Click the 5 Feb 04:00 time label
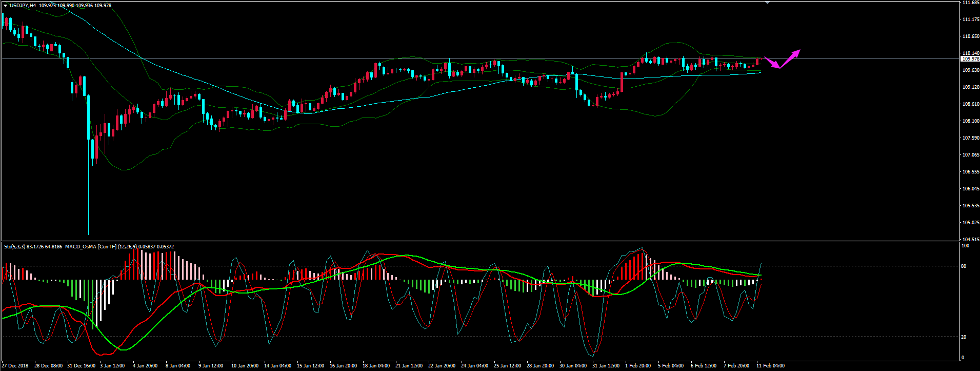Screen dimensions: 980x371 (x=671, y=366)
